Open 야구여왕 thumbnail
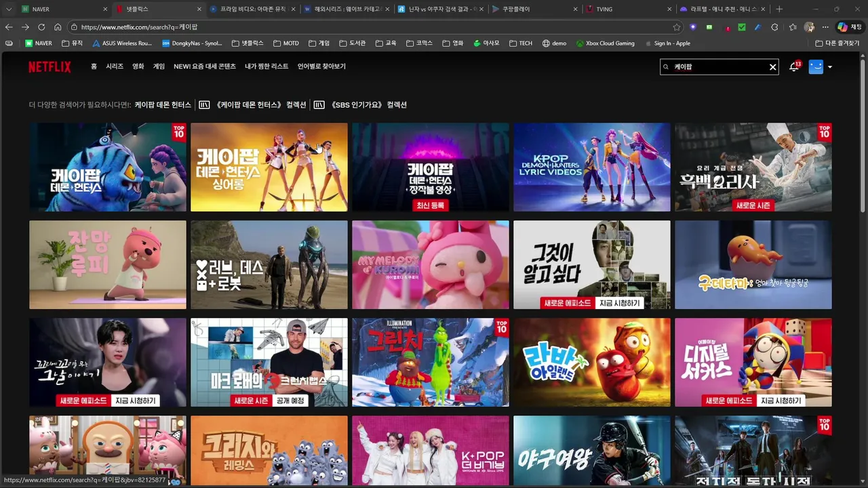The height and width of the screenshot is (488, 868). click(x=592, y=451)
